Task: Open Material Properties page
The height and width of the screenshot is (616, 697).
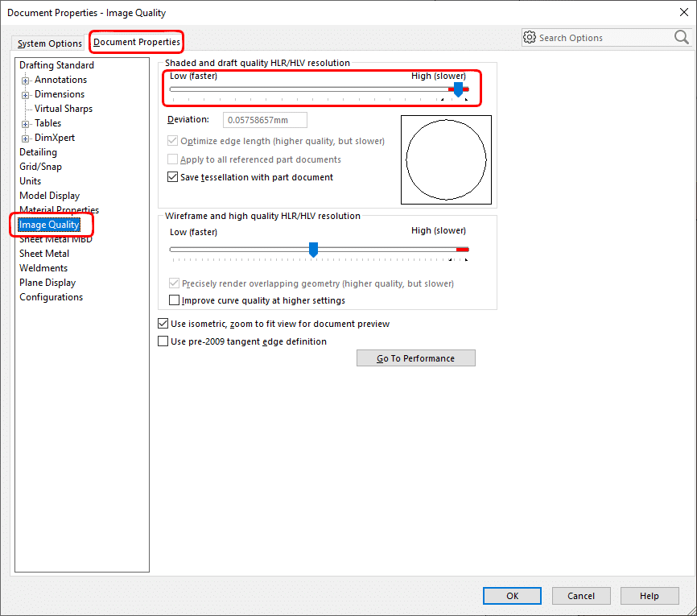Action: point(59,209)
